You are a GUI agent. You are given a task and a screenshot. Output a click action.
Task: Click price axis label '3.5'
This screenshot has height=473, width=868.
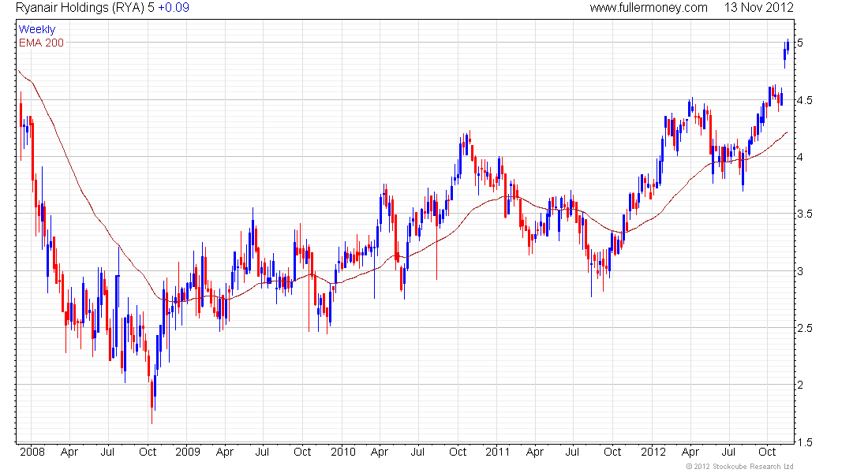coord(805,214)
